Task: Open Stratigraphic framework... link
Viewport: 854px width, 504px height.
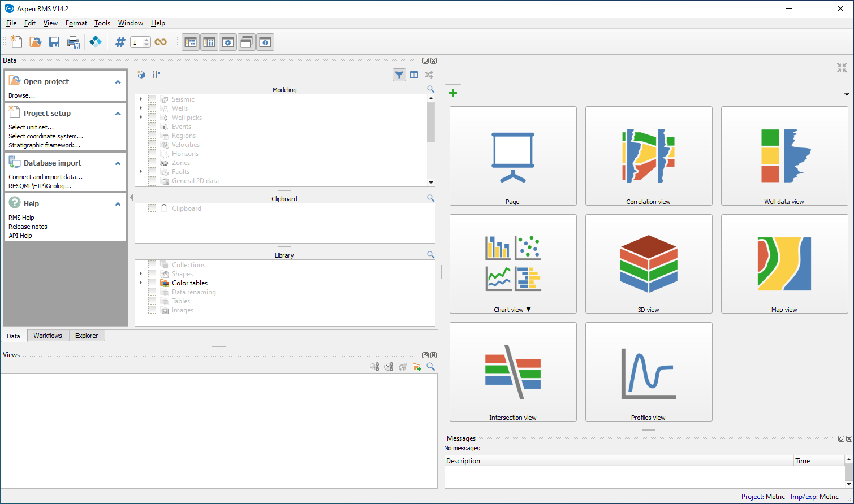Action: 45,145
